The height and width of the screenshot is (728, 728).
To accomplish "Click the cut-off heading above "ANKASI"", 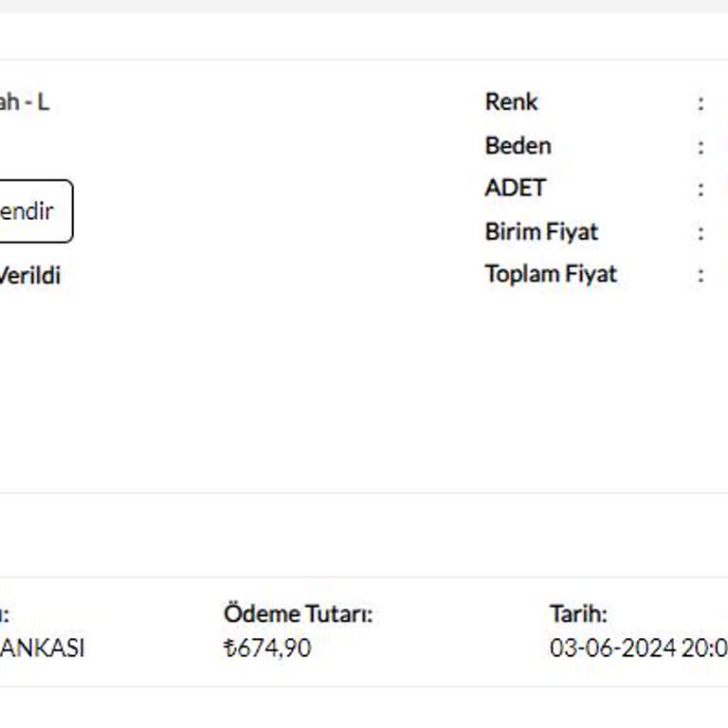I will pyautogui.click(x=5, y=613).
